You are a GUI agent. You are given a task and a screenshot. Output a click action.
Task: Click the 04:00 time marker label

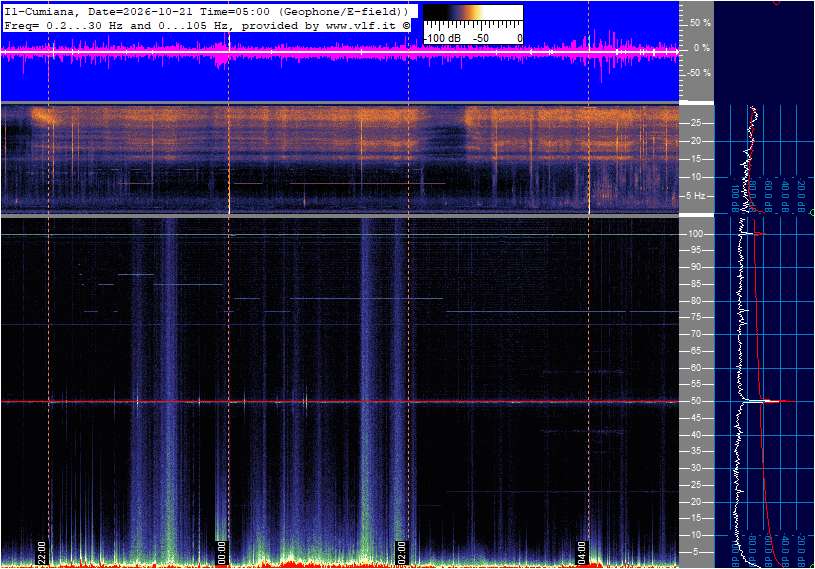582,552
